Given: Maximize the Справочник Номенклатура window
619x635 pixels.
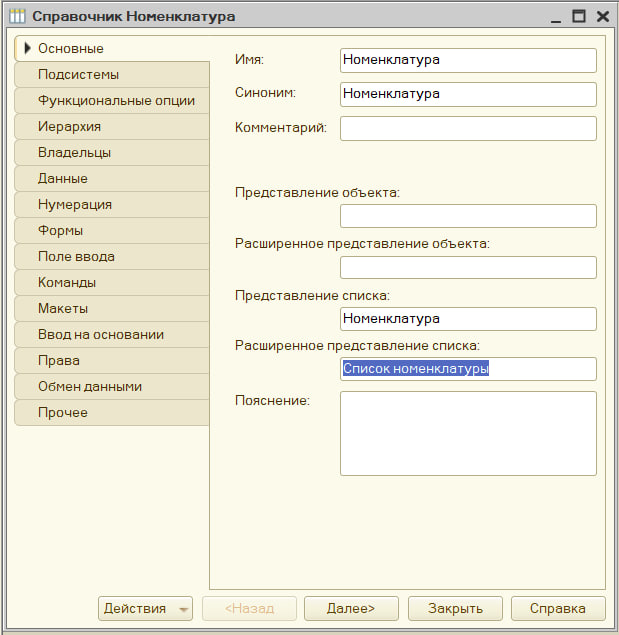Looking at the screenshot, I should pos(578,16).
